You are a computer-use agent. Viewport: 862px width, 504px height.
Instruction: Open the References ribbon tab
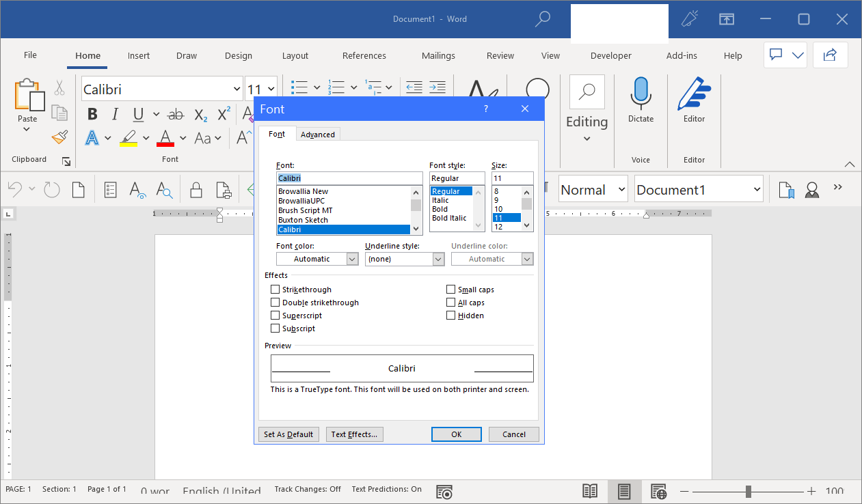pos(364,56)
